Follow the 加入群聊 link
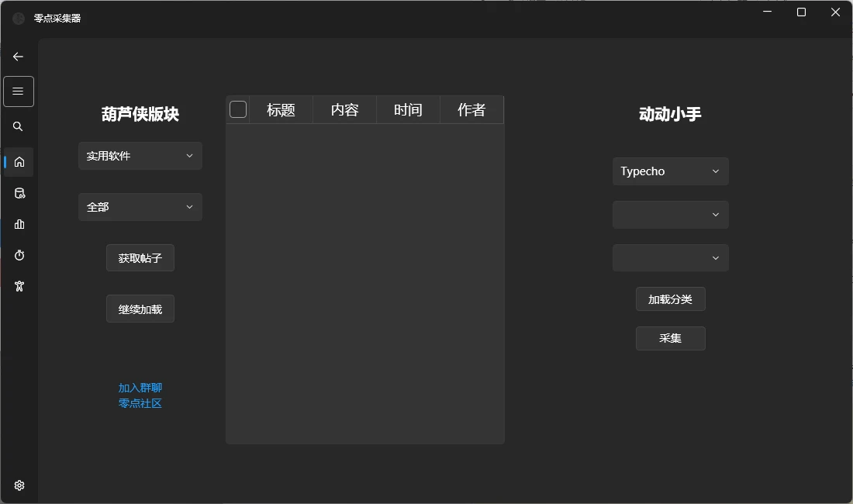This screenshot has height=504, width=853. point(140,388)
